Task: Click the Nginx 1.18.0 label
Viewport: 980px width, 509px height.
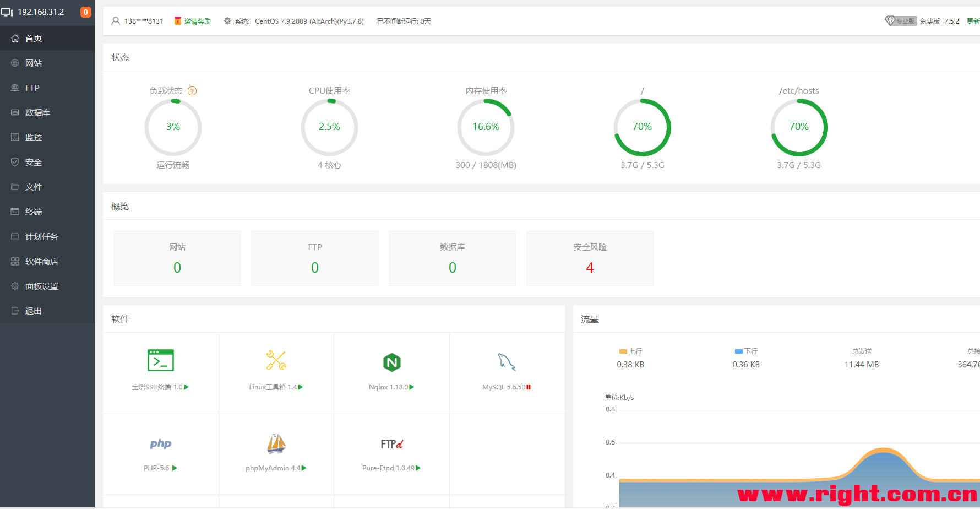Action: (389, 387)
